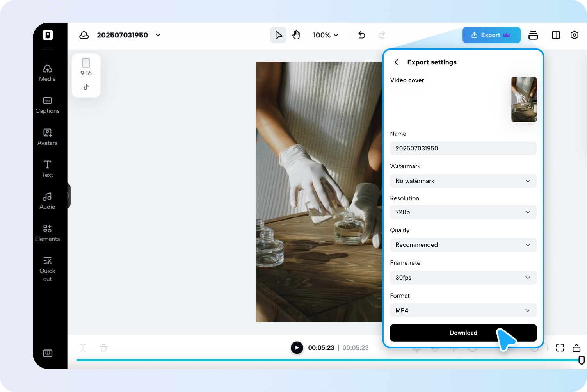Show keyboard shortcuts icon in sidebar
The height and width of the screenshot is (392, 587).
pos(48,353)
